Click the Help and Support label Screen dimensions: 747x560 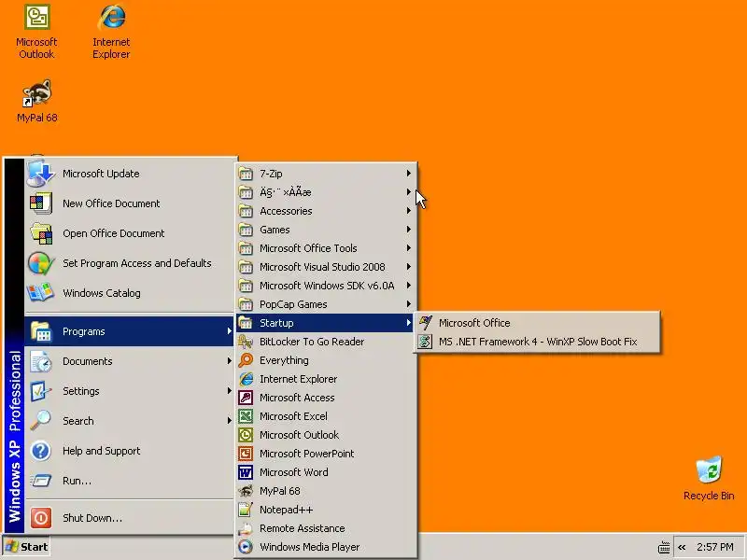(102, 451)
